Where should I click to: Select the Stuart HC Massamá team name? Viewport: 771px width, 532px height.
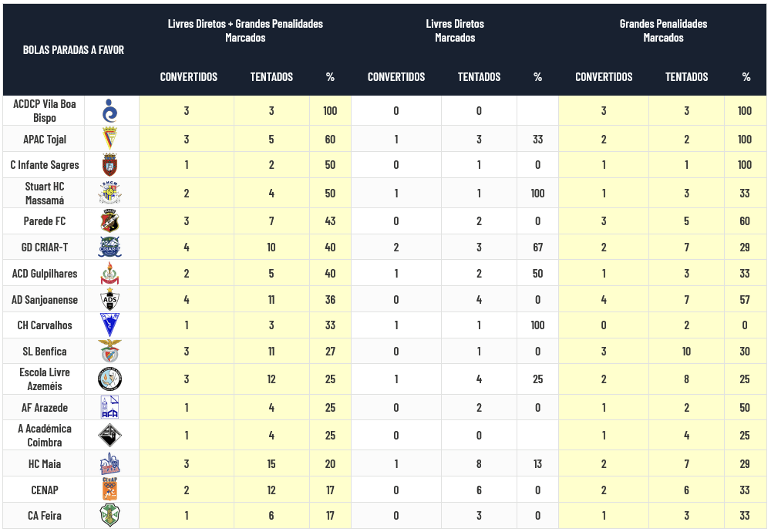tap(44, 194)
